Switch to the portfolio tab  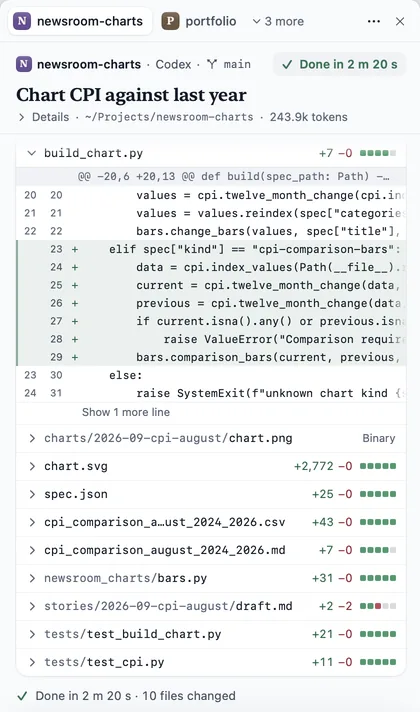click(199, 21)
